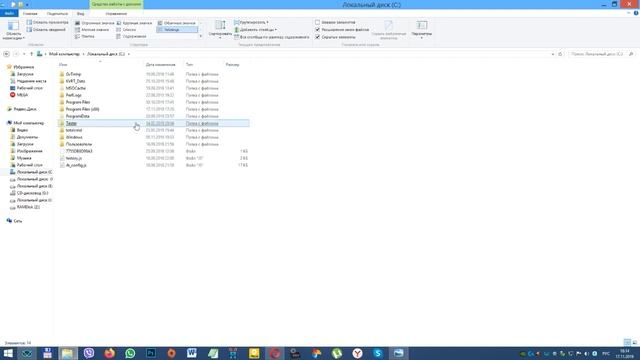Click the Up one level arrow
This screenshot has width=640, height=360.
tap(31, 54)
